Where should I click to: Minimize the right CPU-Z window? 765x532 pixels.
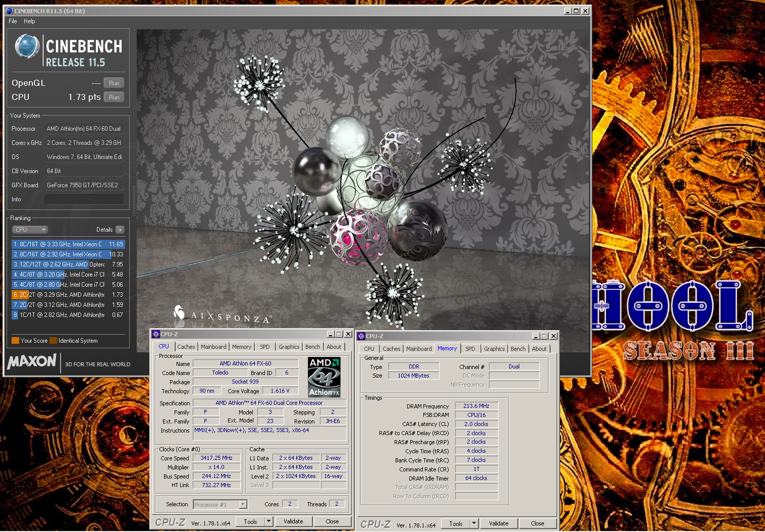536,336
